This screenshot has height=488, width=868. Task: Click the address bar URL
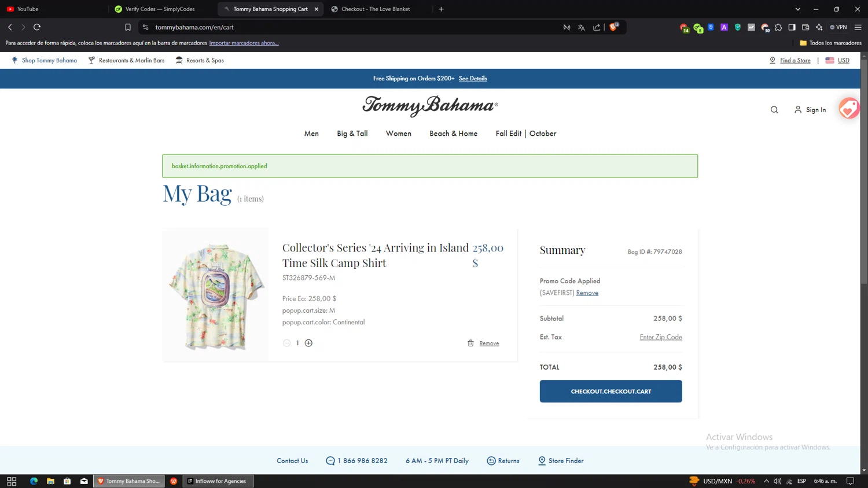[x=194, y=27]
